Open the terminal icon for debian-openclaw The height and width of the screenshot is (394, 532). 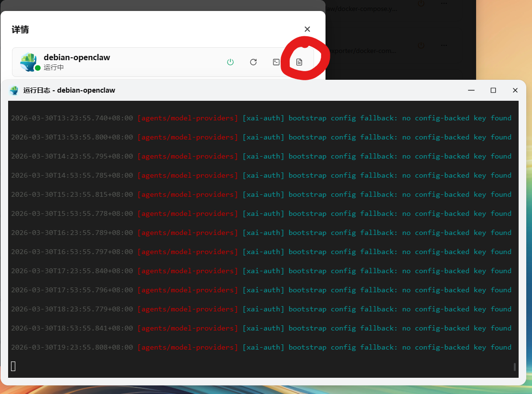(x=276, y=62)
